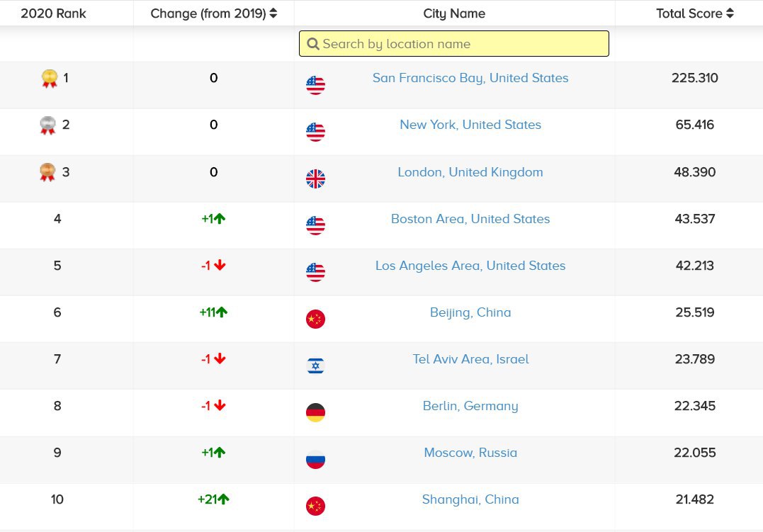Click the City Name column header

454,13
